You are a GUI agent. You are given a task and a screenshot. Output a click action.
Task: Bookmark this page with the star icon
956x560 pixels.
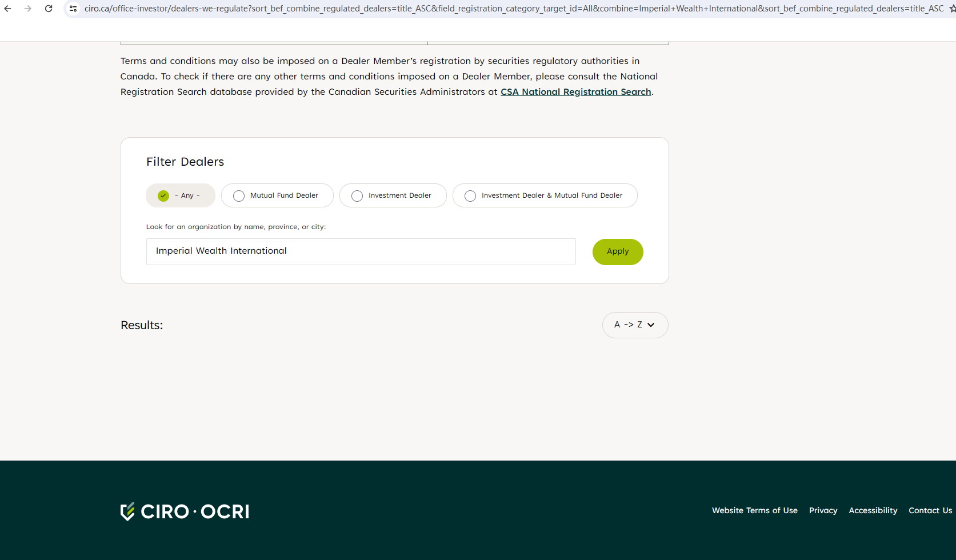pyautogui.click(x=952, y=9)
